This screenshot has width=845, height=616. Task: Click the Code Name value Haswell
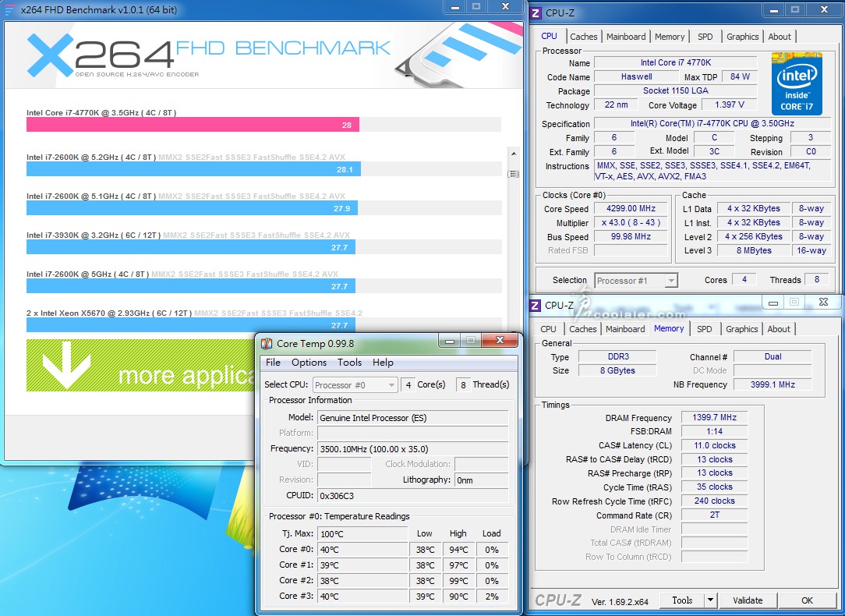point(636,76)
